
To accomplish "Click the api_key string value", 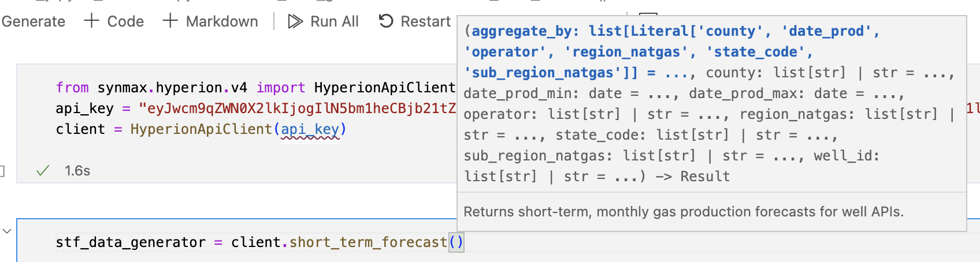I will (x=297, y=108).
